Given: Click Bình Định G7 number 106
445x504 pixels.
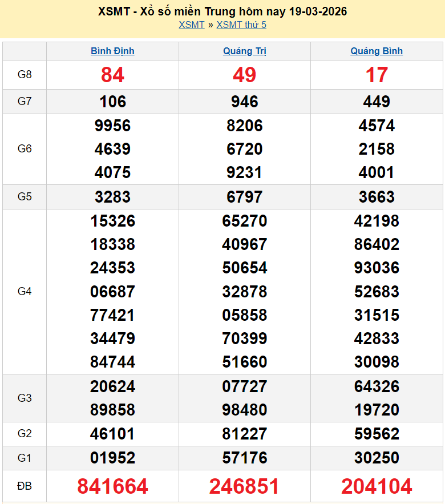Looking at the screenshot, I should [112, 102].
